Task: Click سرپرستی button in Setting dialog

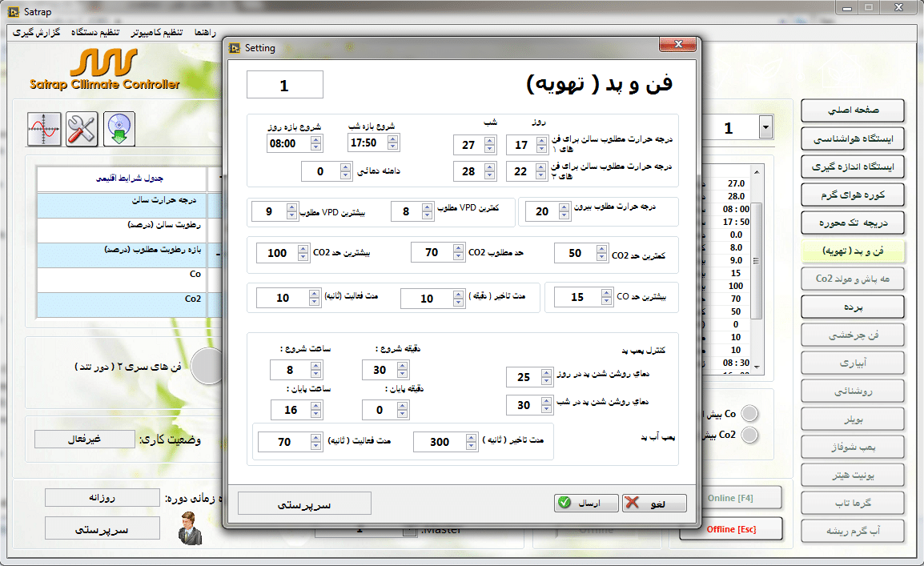Action: coord(304,504)
